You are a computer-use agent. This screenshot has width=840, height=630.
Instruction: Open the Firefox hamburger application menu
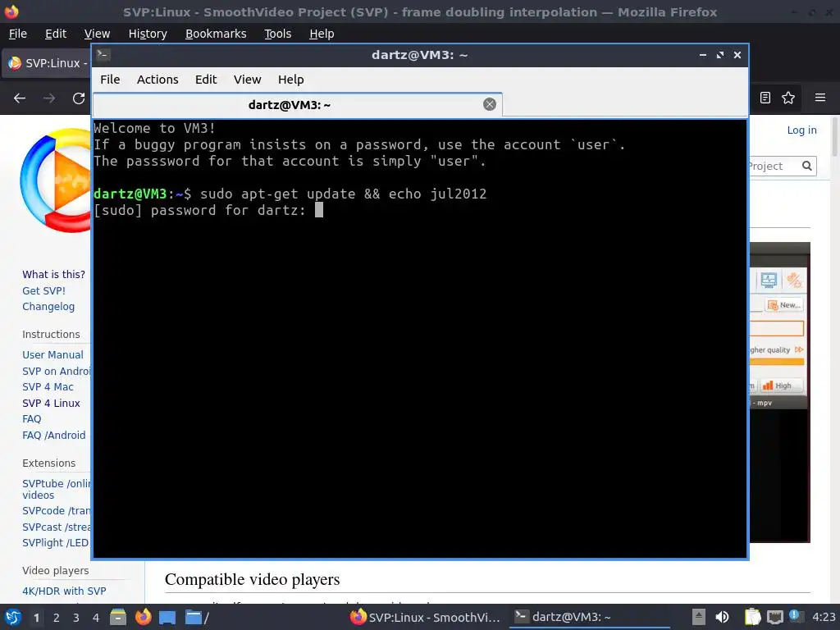tap(819, 98)
